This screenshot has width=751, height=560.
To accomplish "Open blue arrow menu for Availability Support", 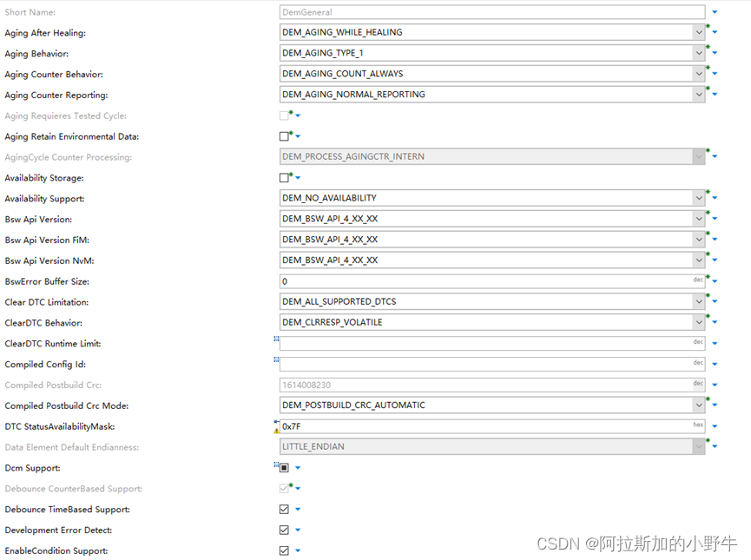I will pyautogui.click(x=715, y=198).
